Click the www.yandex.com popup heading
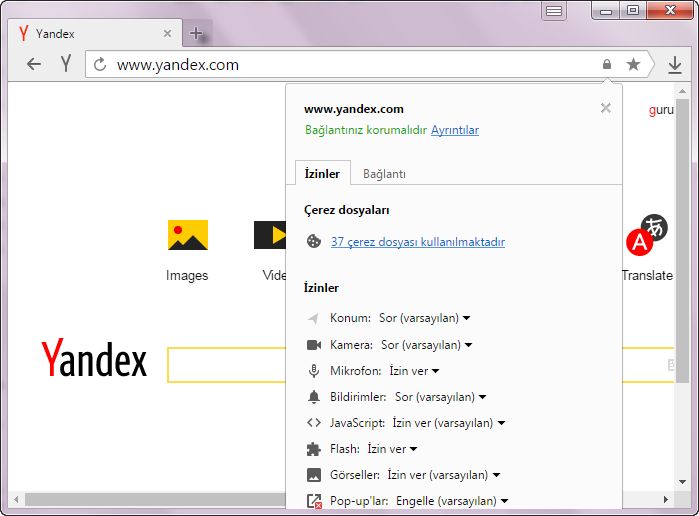 coord(354,109)
